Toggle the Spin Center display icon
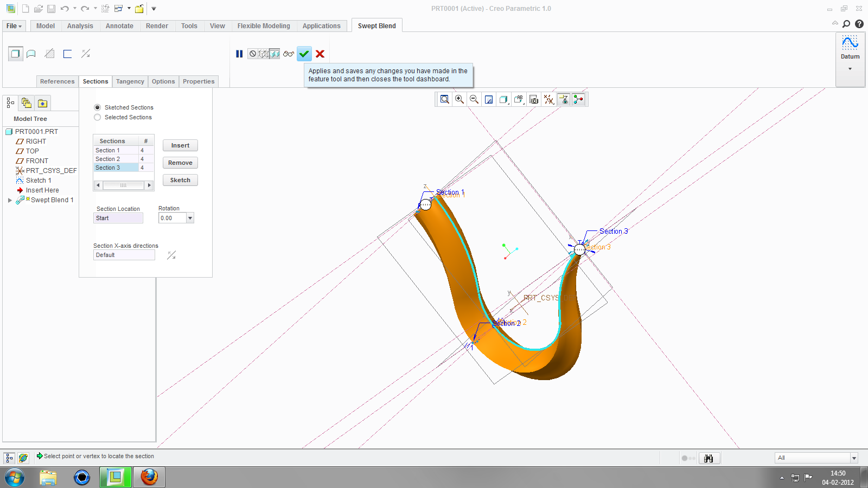The image size is (868, 488). [578, 99]
